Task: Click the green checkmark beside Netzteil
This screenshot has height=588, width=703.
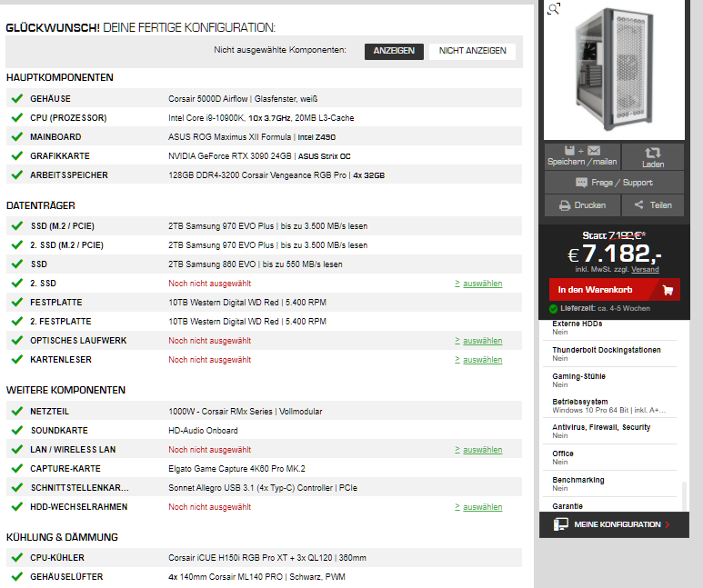Action: [17, 411]
